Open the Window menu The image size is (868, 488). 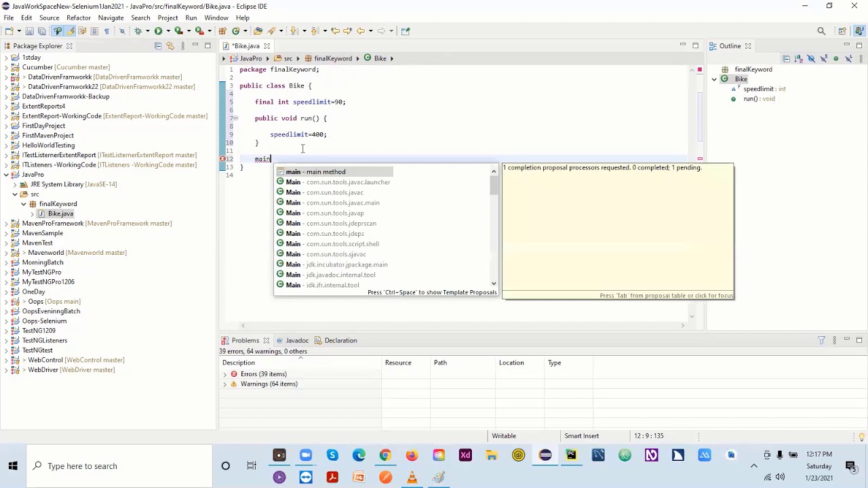point(216,18)
